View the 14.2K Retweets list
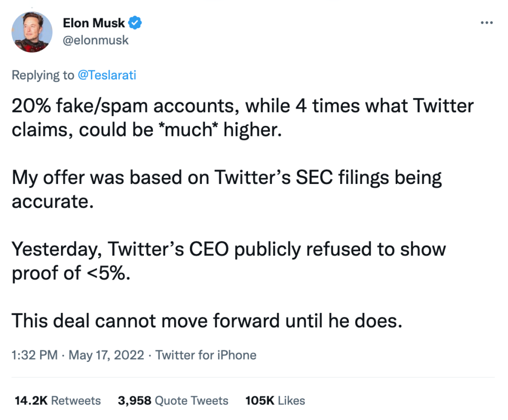The image size is (508, 420). 58,401
